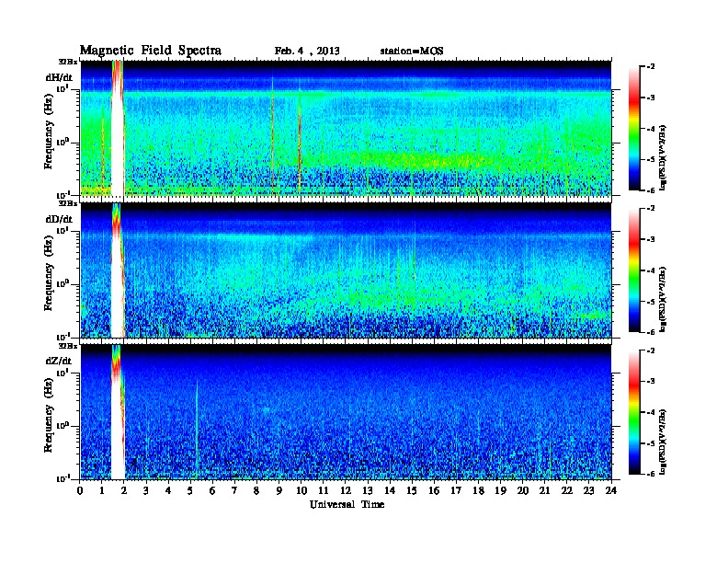The image size is (728, 563).
Task: Click hour '23' on the time axis
Action: click(589, 490)
